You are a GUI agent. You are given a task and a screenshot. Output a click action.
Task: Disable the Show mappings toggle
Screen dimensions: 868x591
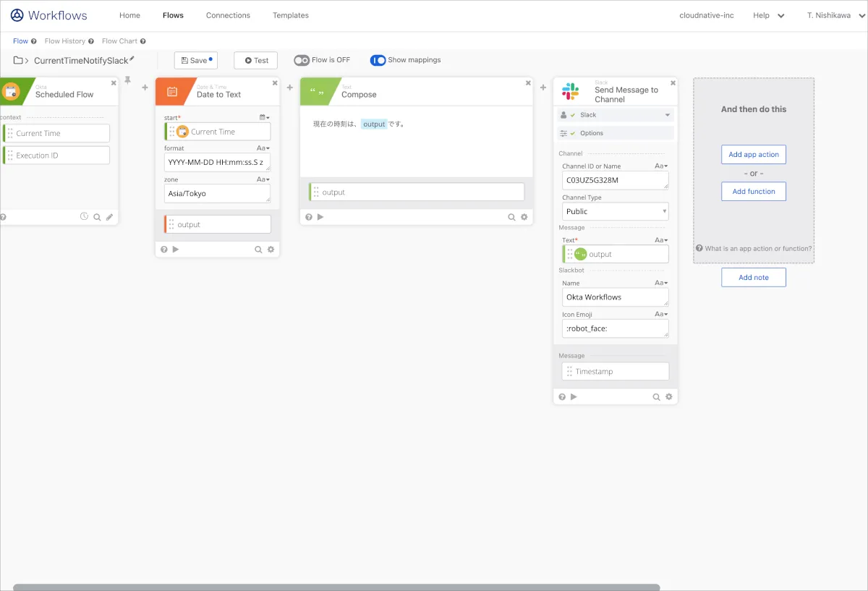[378, 60]
